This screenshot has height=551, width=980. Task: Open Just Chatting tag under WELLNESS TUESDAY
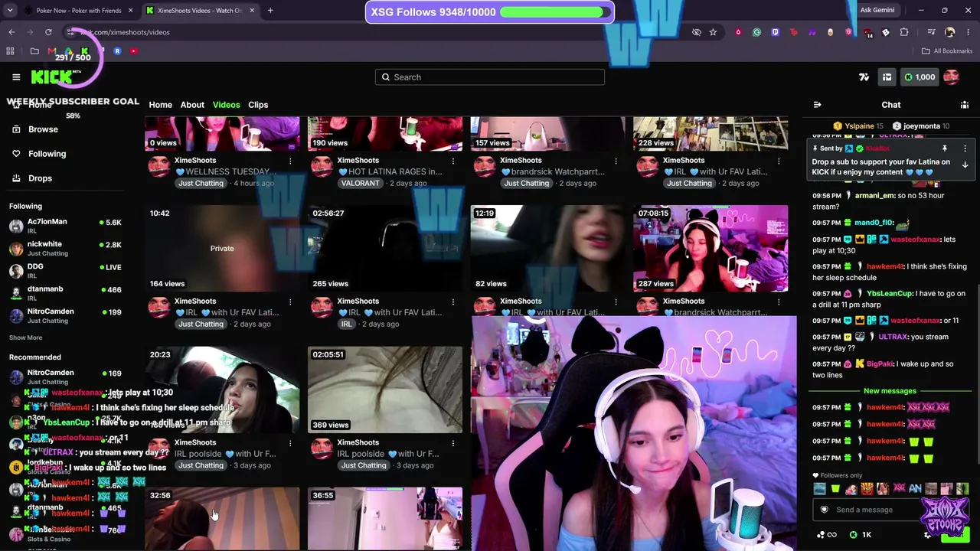tap(201, 184)
